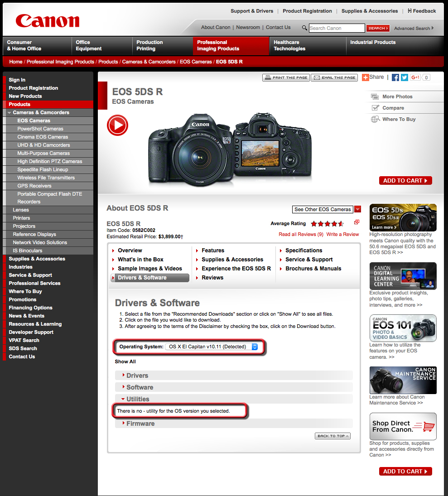Click Show All files link

[x=125, y=361]
